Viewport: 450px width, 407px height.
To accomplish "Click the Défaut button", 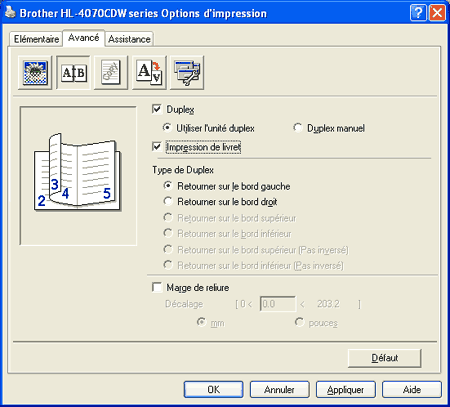I will [x=385, y=358].
